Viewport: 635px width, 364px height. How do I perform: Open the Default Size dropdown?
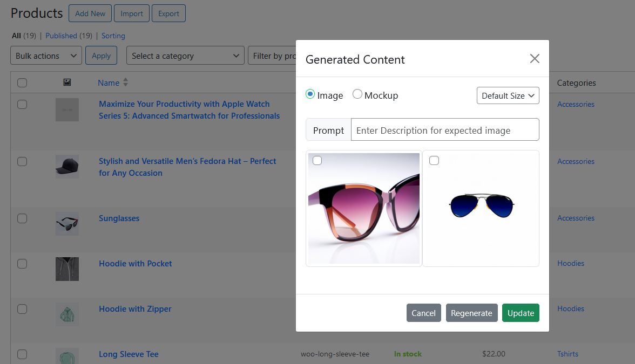[508, 95]
